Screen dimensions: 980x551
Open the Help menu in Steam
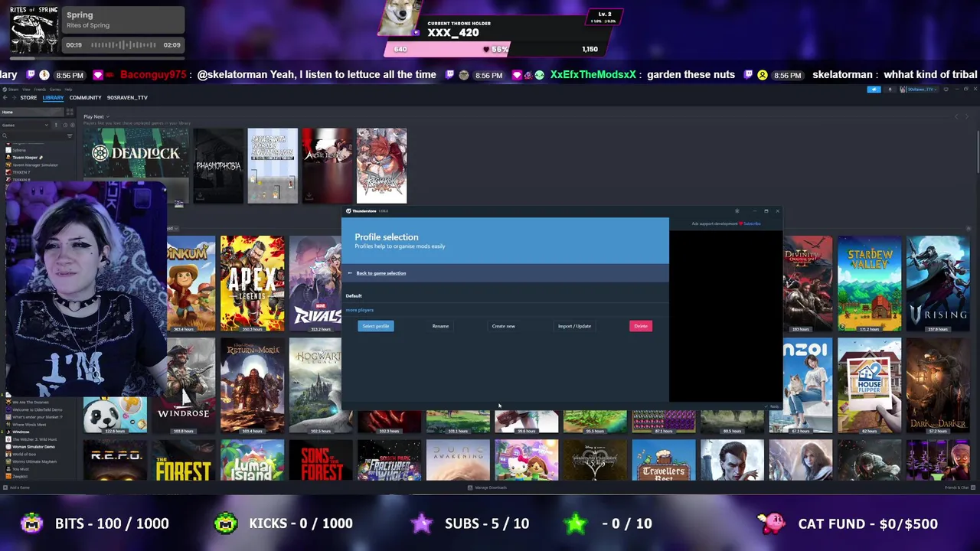click(x=68, y=90)
